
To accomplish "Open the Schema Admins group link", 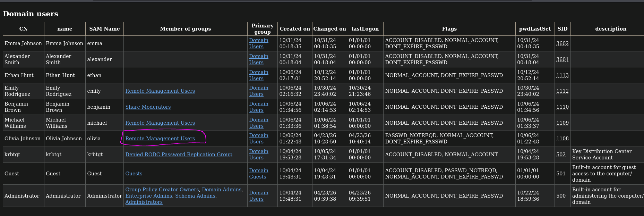I will [195, 196].
